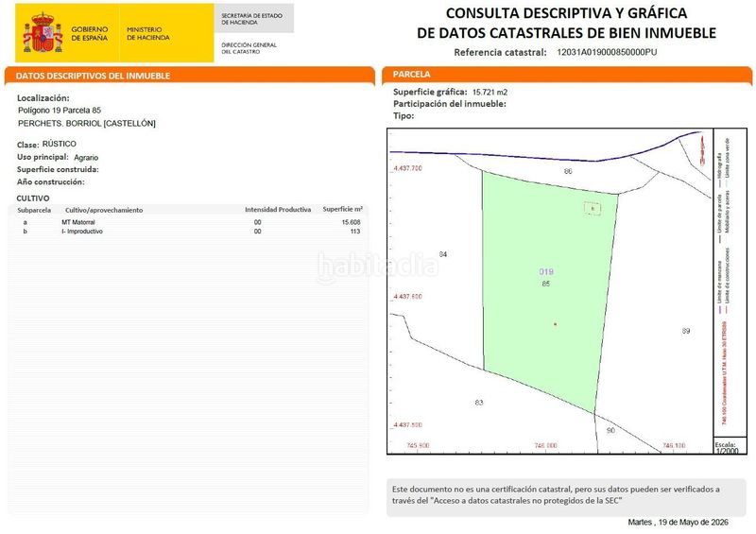The image size is (756, 534).
Task: Click the Escala 1/2000 scale box
Action: (x=730, y=447)
